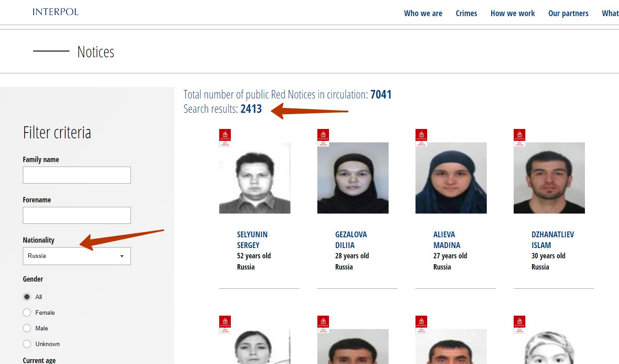The image size is (619, 364).
Task: Open the SELYUNIN SERGEY notice link
Action: 252,240
